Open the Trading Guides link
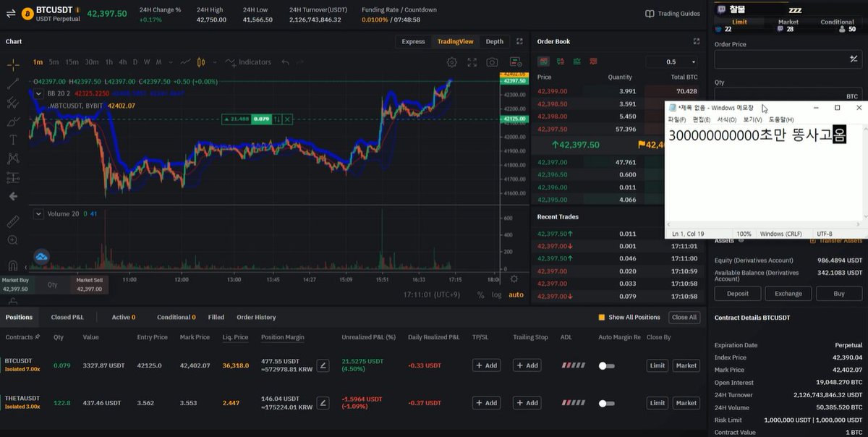868x437 pixels. point(673,14)
